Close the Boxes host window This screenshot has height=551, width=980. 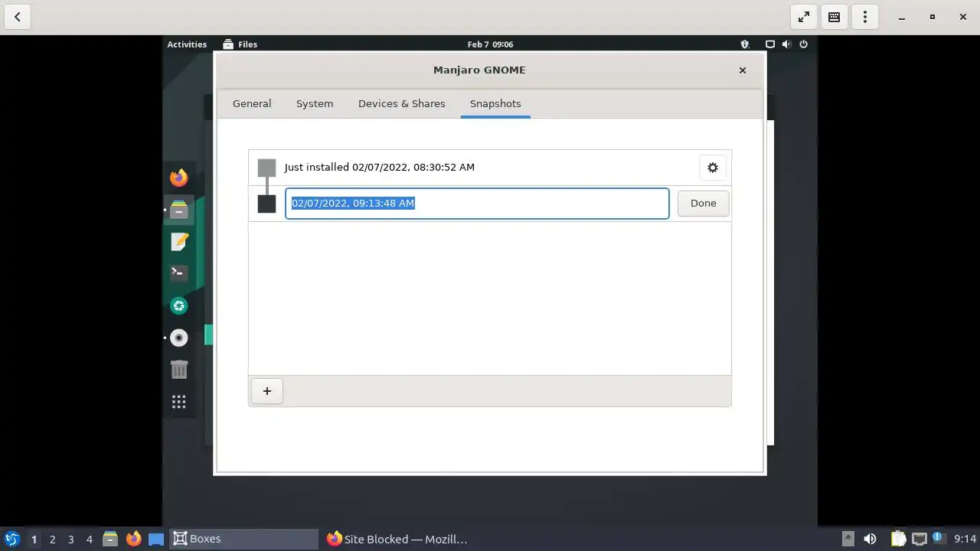[962, 17]
